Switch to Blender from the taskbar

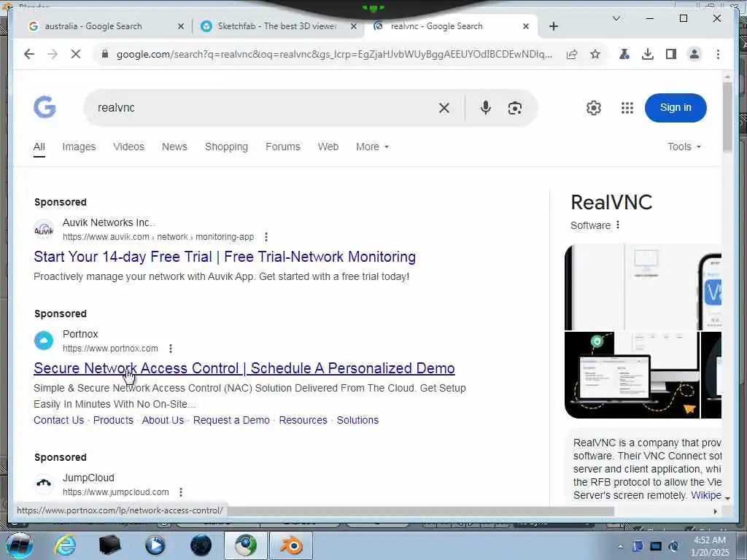coord(292,545)
